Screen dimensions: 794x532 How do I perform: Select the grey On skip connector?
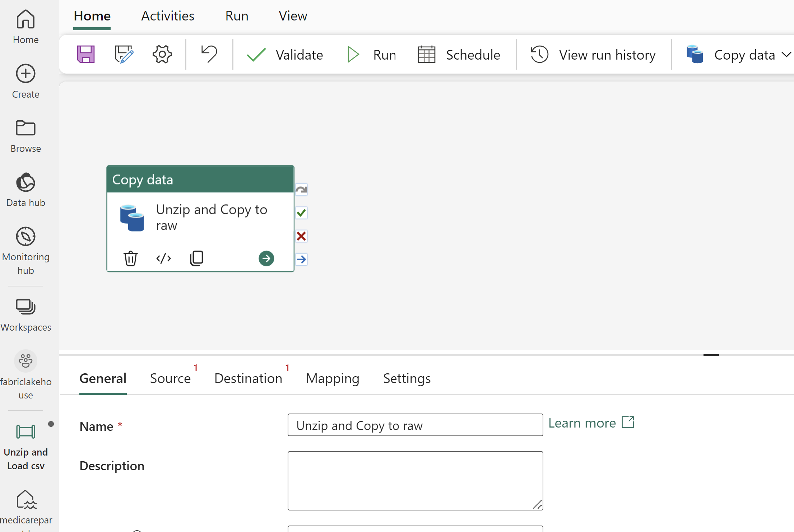[x=301, y=190]
